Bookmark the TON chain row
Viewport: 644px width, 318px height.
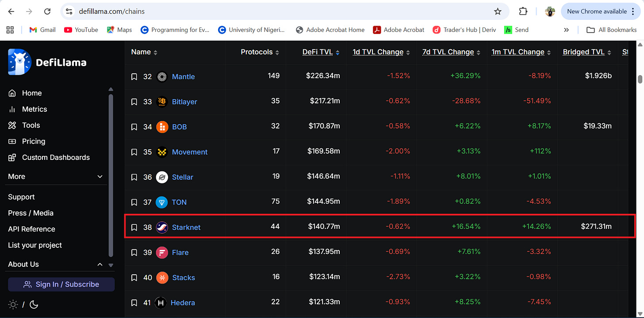(134, 203)
